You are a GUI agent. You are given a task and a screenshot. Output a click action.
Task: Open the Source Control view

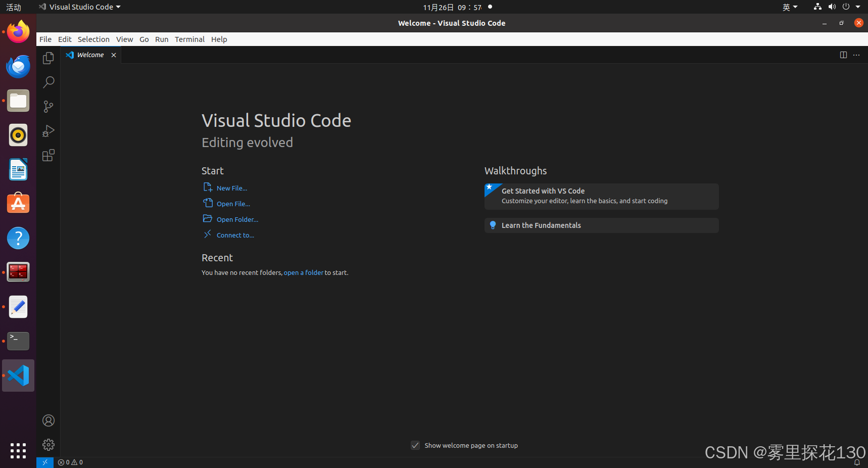[48, 107]
